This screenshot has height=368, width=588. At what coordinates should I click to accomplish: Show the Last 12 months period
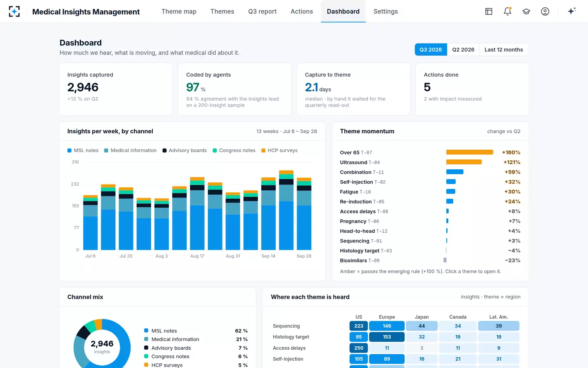click(x=503, y=49)
